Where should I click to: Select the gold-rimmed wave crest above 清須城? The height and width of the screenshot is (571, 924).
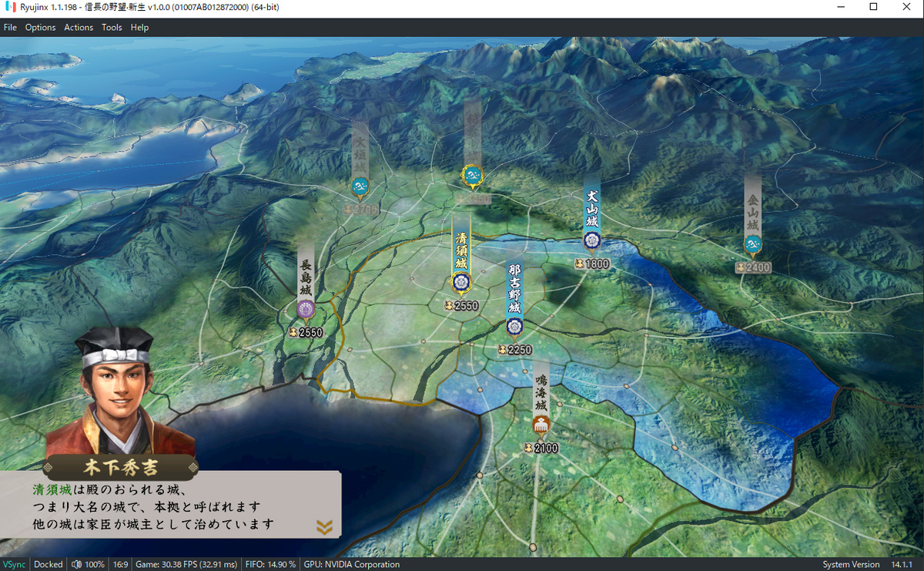click(x=472, y=176)
